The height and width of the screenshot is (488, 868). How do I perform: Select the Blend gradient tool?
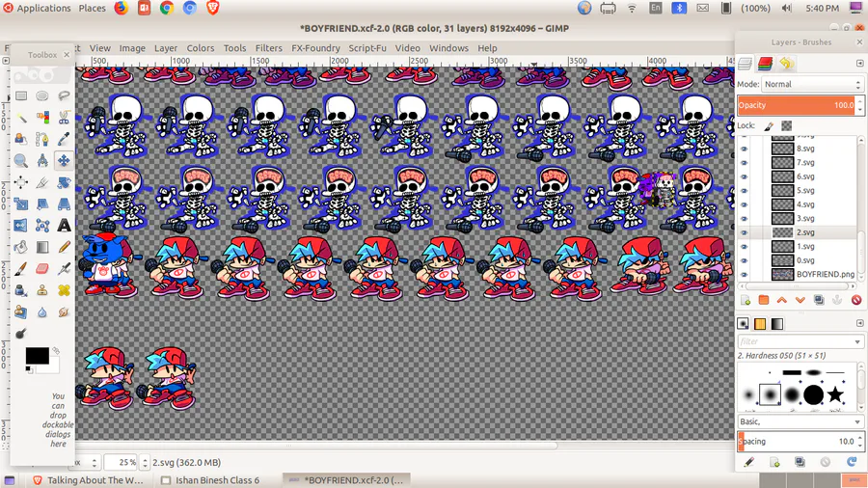point(42,247)
